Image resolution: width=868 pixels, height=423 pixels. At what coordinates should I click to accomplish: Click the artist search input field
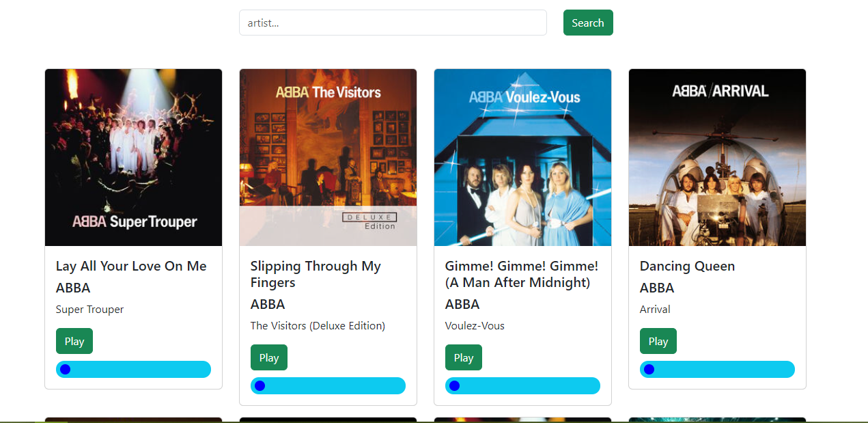pyautogui.click(x=393, y=23)
